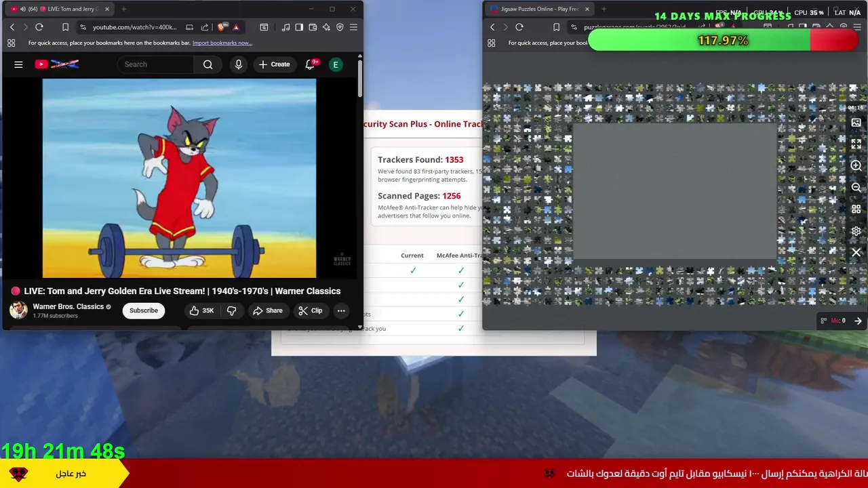Screen dimensions: 868x488
Task: Click Trackers Found 1353 text in McAfee page
Action: click(420, 160)
